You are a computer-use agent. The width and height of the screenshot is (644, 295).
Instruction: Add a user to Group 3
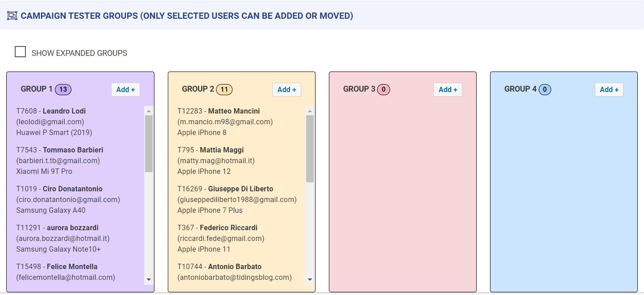click(x=448, y=89)
